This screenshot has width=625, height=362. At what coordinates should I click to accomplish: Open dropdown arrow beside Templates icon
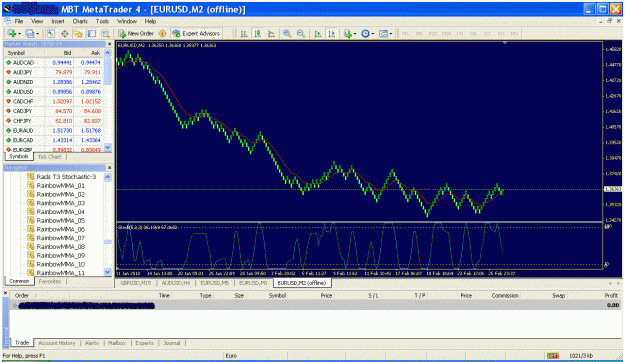point(391,34)
